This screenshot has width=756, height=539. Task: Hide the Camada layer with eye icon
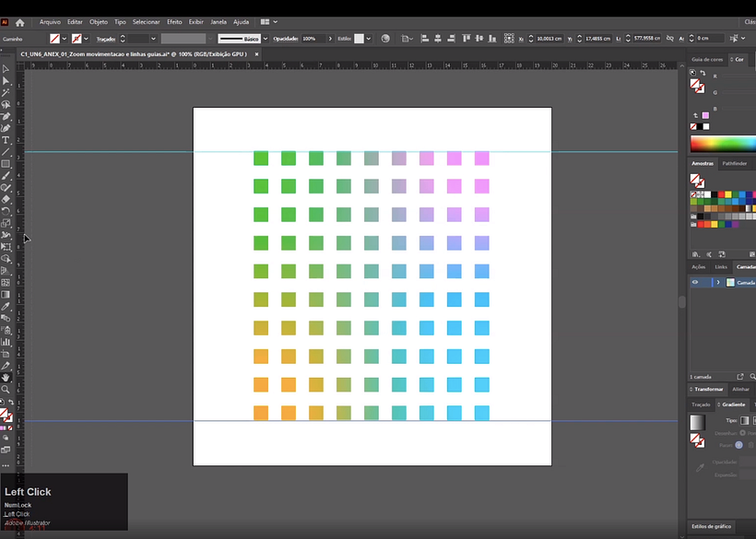695,283
